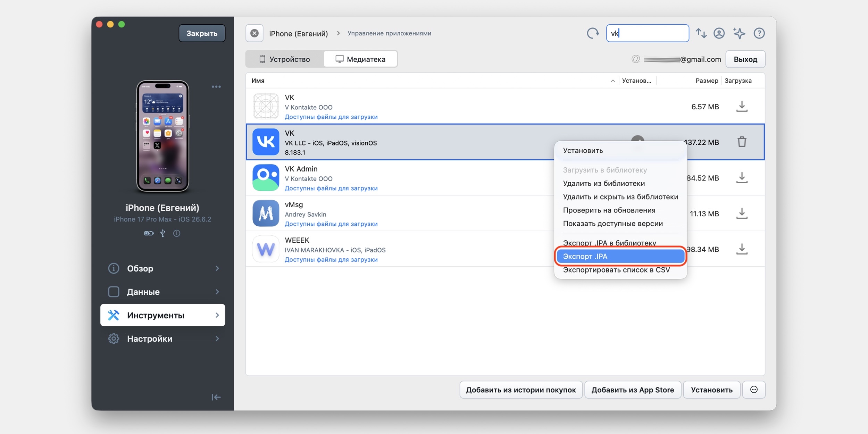Screen dimensions: 868x434
Task: Click Добавить из истории покупок
Action: pos(521,390)
